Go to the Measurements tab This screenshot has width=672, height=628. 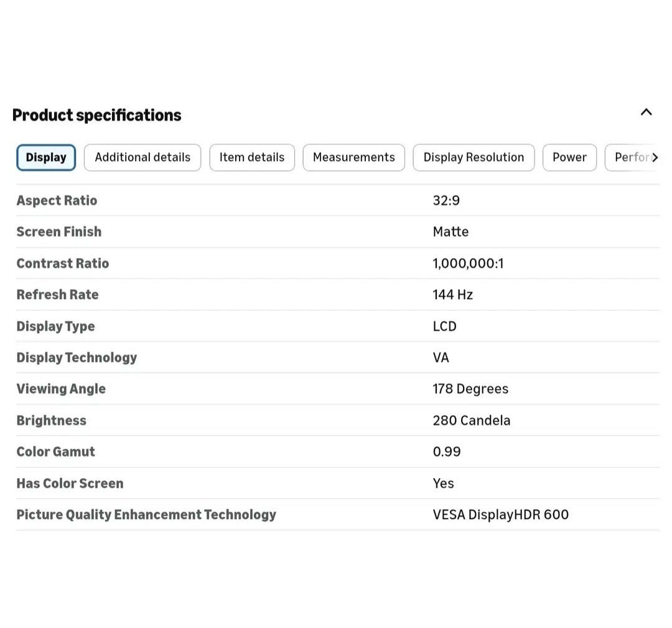point(353,158)
